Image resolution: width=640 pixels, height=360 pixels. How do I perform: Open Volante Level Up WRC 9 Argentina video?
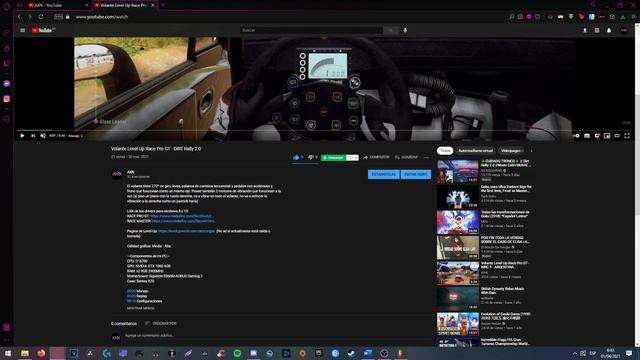click(x=484, y=273)
